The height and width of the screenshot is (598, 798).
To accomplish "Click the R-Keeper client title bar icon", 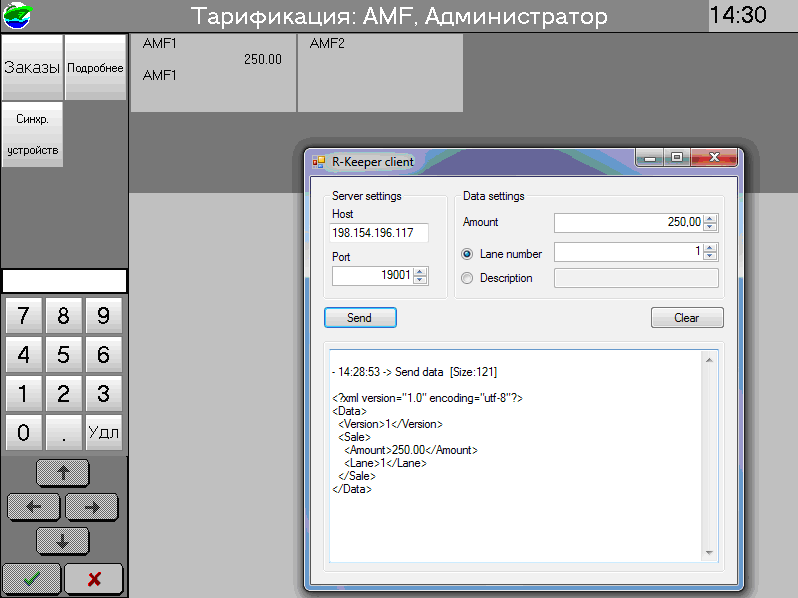I will point(319,161).
